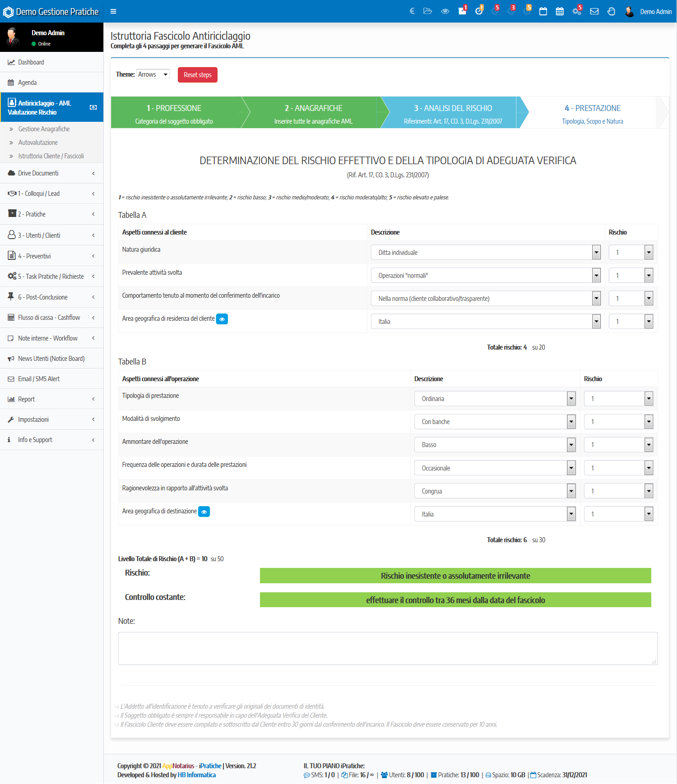Viewport: 677px width, 784px height.
Task: Open the HB Informatica footer link
Action: [x=196, y=775]
